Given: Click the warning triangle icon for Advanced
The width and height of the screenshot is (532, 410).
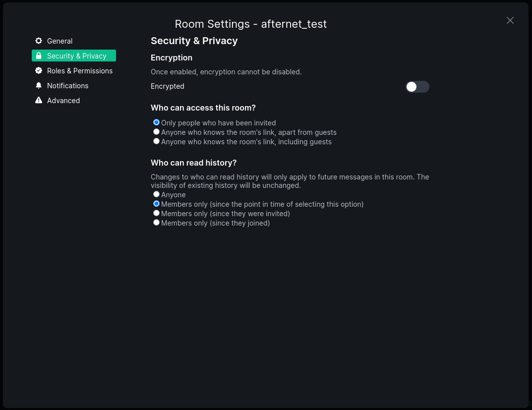Looking at the screenshot, I should click(39, 100).
